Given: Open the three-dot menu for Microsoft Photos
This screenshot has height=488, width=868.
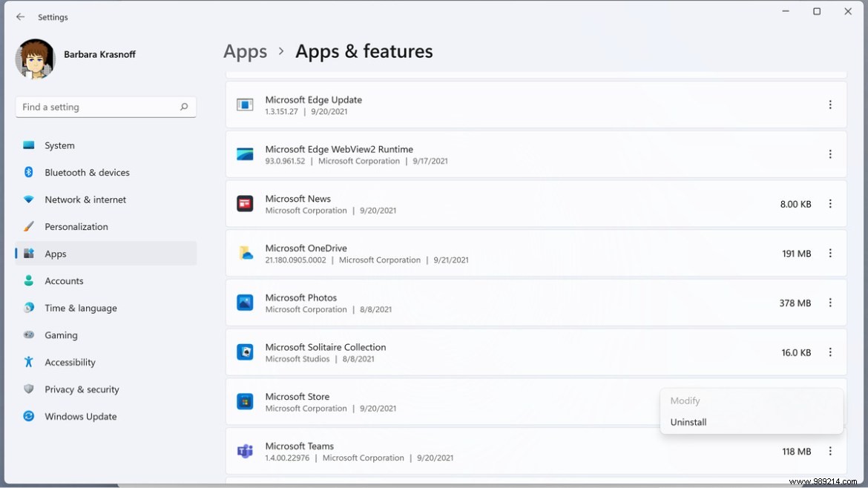Looking at the screenshot, I should [830, 303].
